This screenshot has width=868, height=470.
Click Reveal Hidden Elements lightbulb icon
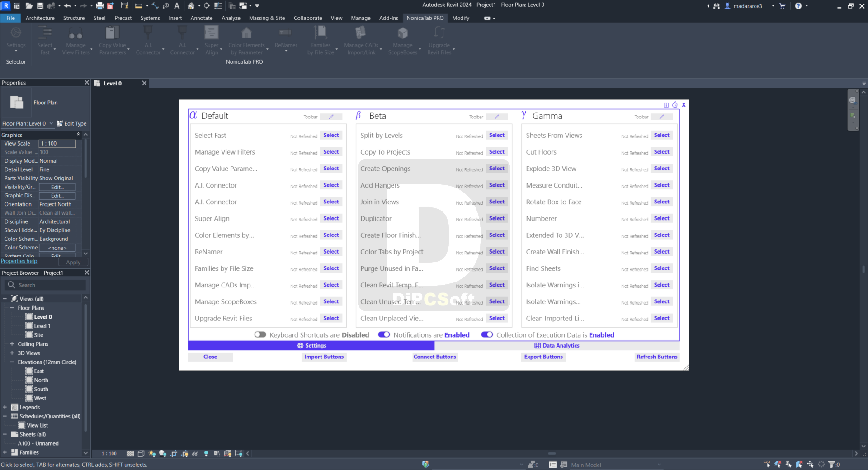click(x=206, y=453)
